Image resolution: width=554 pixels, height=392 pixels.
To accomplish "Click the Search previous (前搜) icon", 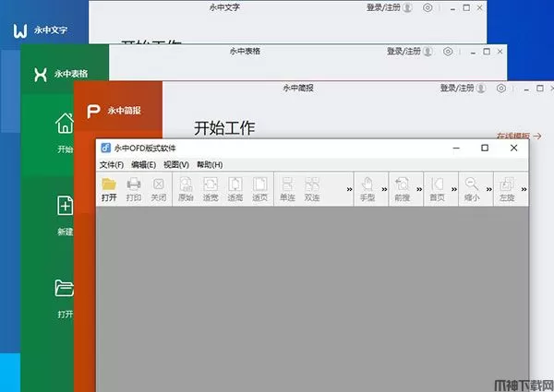I will point(402,184).
